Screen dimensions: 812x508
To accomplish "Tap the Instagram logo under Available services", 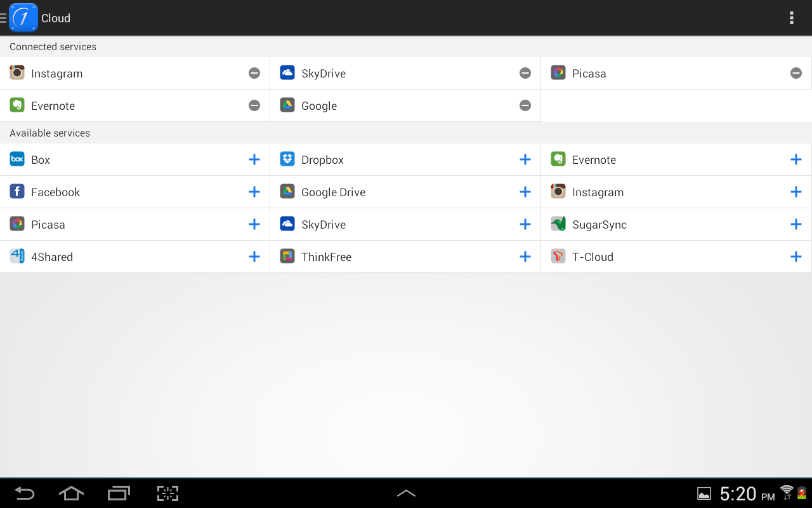I will coord(558,192).
